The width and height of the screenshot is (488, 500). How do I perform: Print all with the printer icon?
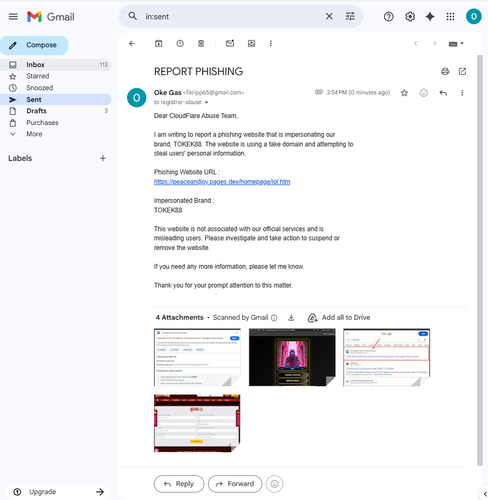(445, 71)
